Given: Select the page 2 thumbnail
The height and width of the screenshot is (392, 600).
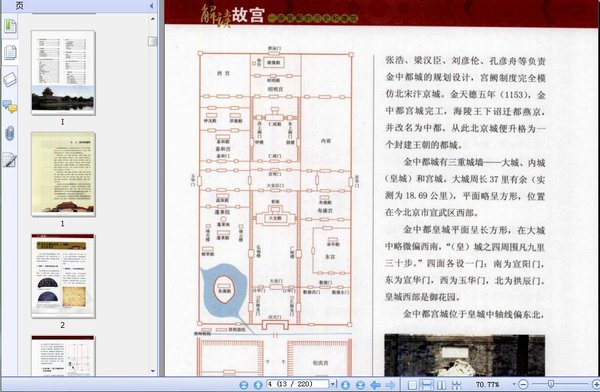Looking at the screenshot, I should [x=63, y=276].
